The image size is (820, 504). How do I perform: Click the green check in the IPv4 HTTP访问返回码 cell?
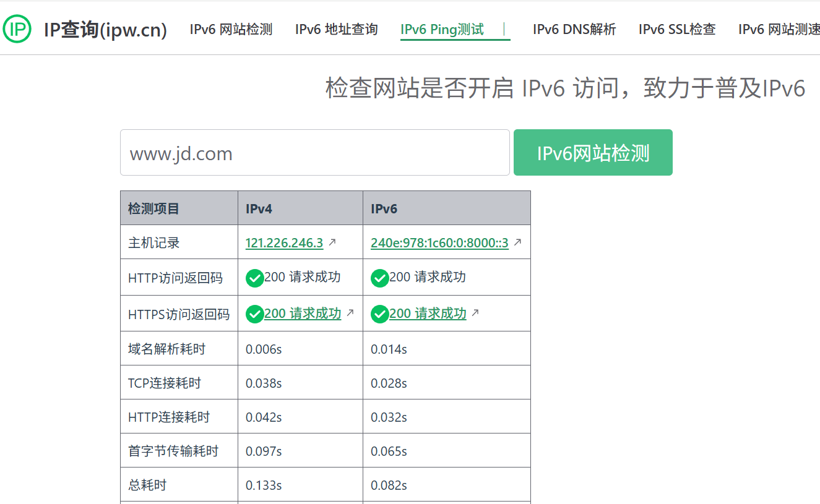click(255, 278)
